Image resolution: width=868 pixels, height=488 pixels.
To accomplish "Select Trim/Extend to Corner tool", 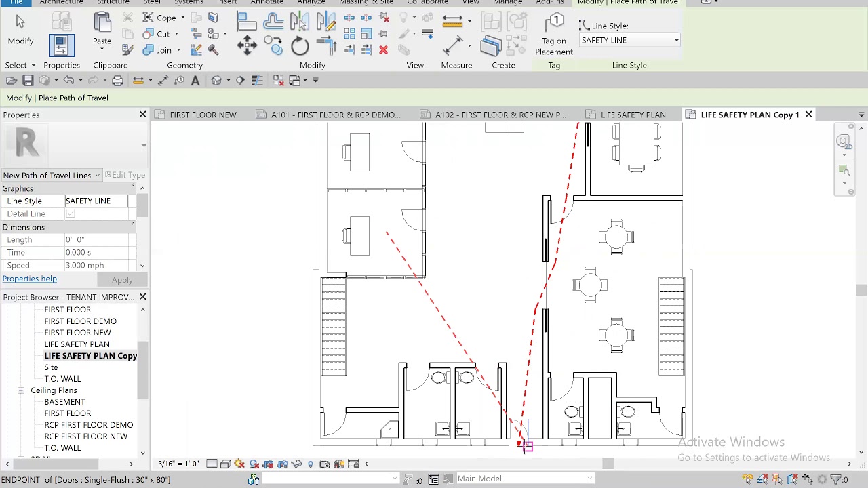I will [x=326, y=46].
